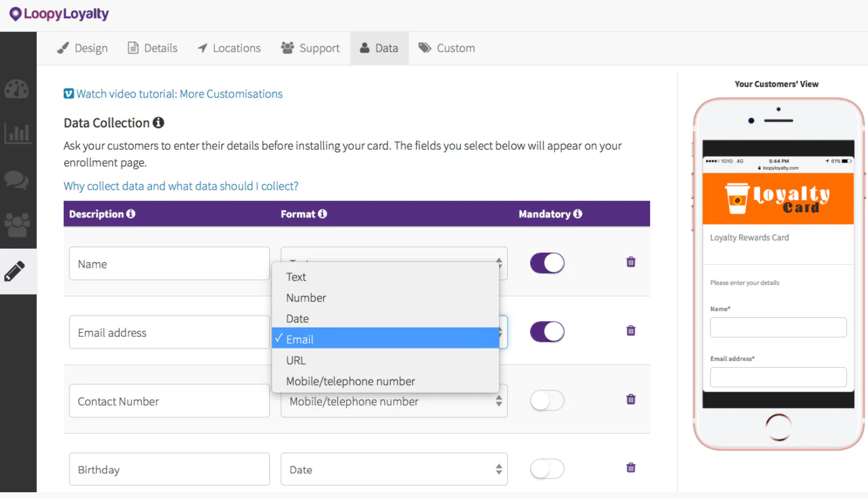Click the Vimeo icon before video tutorial
Screen dimensions: 868x499
point(69,94)
